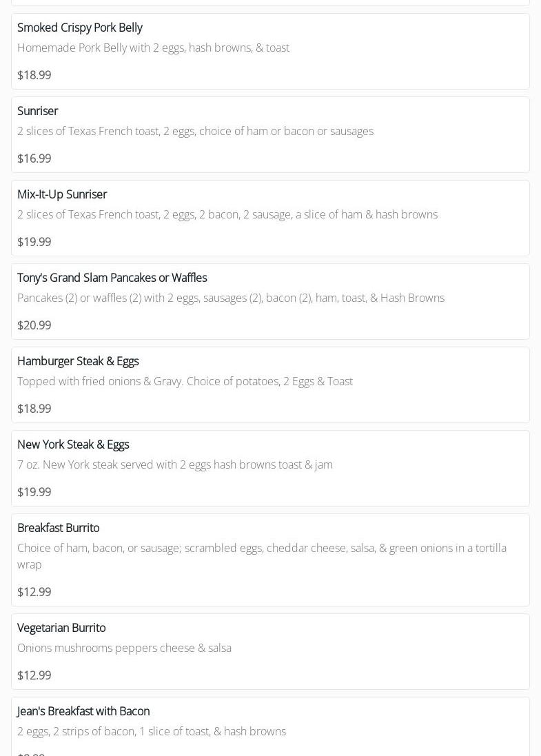The image size is (541, 756).
Task: Click the $19.99 price under Mix-It-Up Sunriser
Action: click(34, 242)
